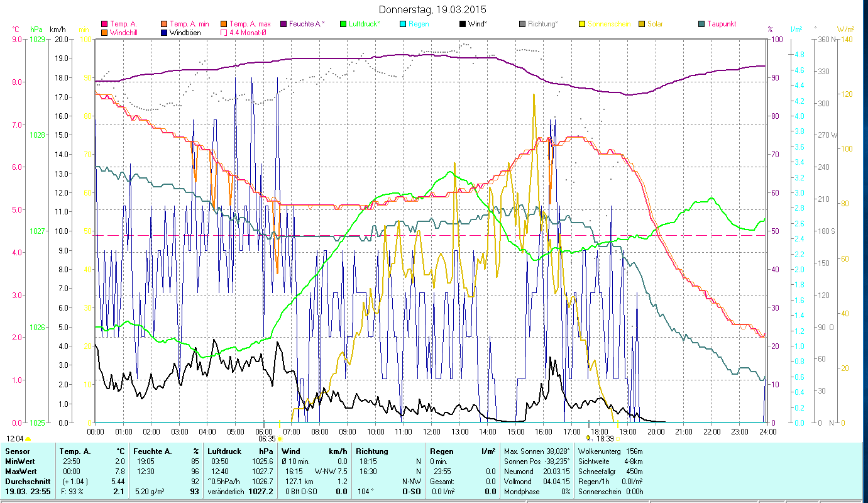Click the gold Solar legend swatch
The height and width of the screenshot is (503, 868).
tap(642, 24)
